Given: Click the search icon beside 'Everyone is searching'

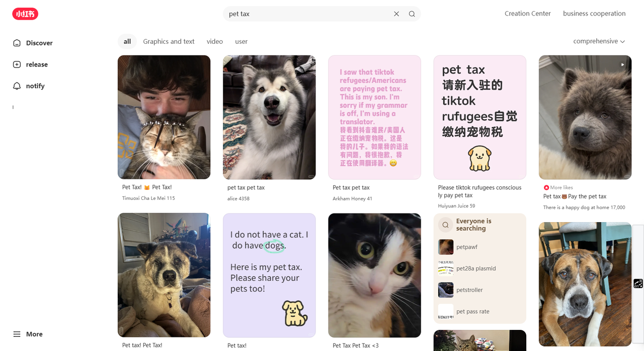Looking at the screenshot, I should pyautogui.click(x=445, y=225).
